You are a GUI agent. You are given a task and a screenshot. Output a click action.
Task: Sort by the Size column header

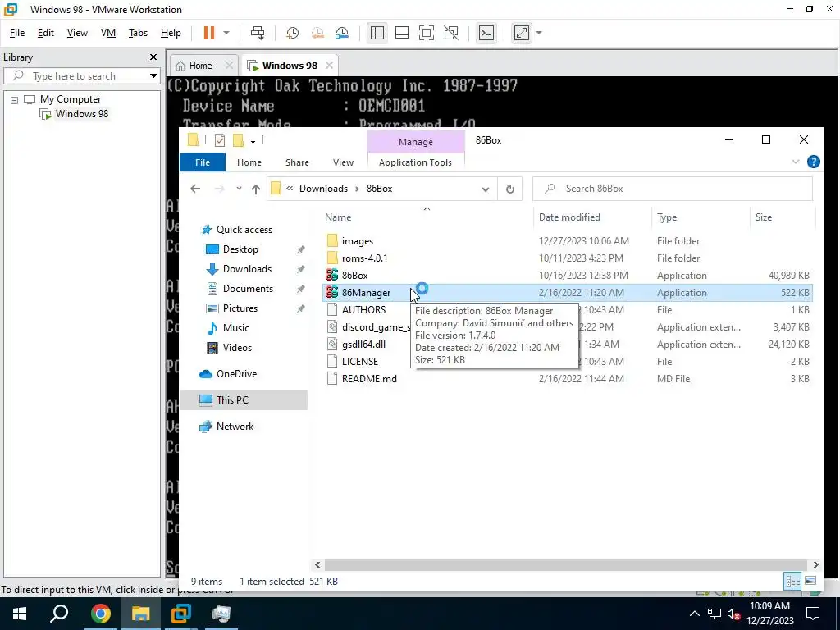point(764,217)
